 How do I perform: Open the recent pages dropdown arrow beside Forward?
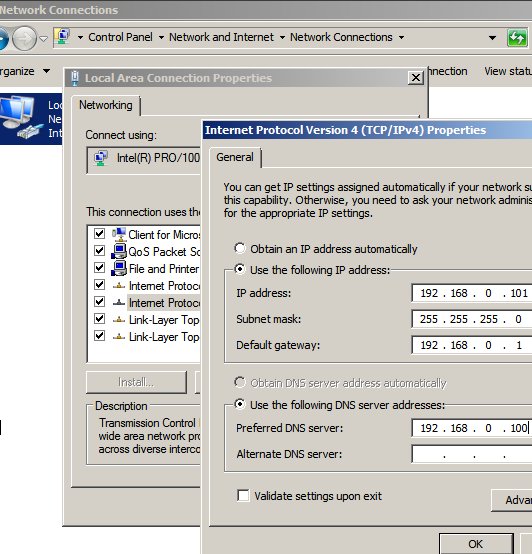pos(43,38)
